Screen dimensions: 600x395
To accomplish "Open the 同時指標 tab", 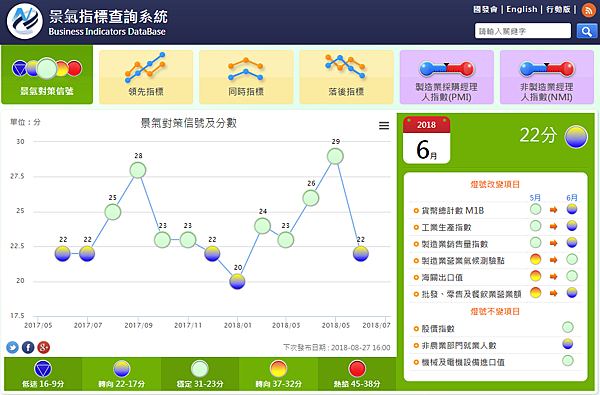I will tap(246, 77).
